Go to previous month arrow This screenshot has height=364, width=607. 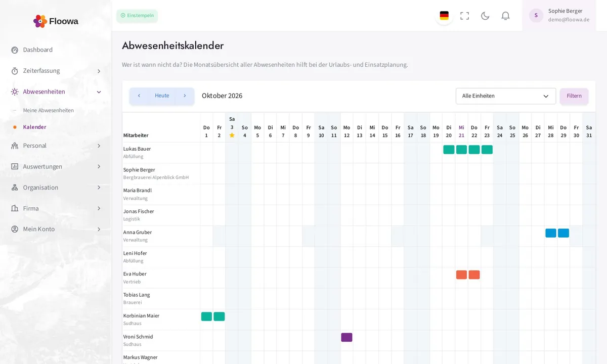click(139, 96)
